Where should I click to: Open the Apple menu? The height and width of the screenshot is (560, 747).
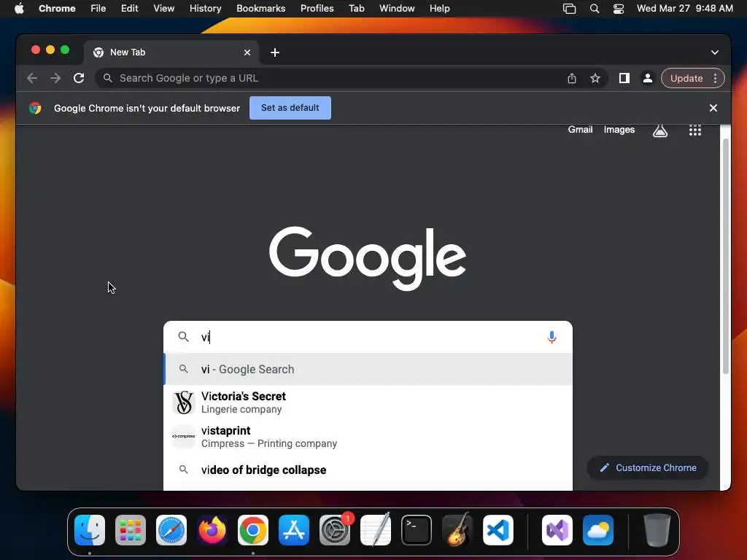click(19, 9)
